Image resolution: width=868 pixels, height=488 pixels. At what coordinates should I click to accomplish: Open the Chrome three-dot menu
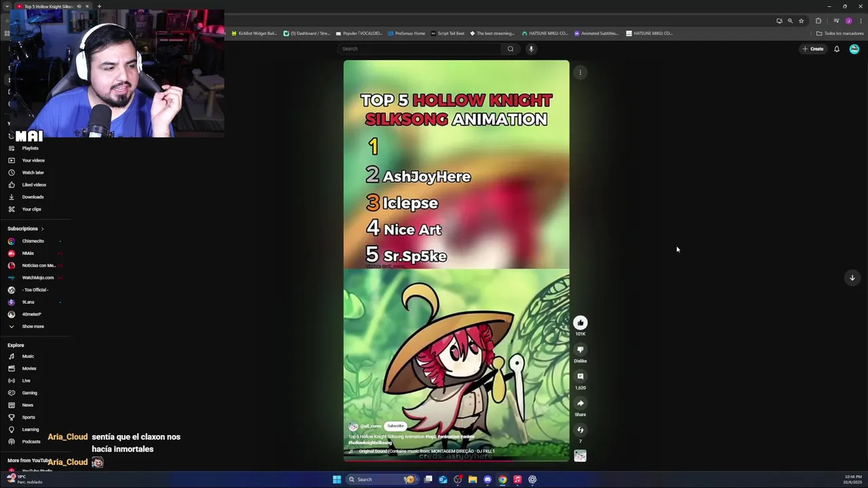tap(861, 21)
